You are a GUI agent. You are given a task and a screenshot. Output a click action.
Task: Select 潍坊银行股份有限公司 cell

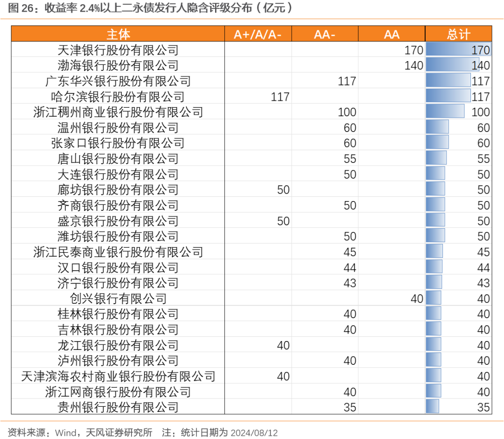coord(118,236)
